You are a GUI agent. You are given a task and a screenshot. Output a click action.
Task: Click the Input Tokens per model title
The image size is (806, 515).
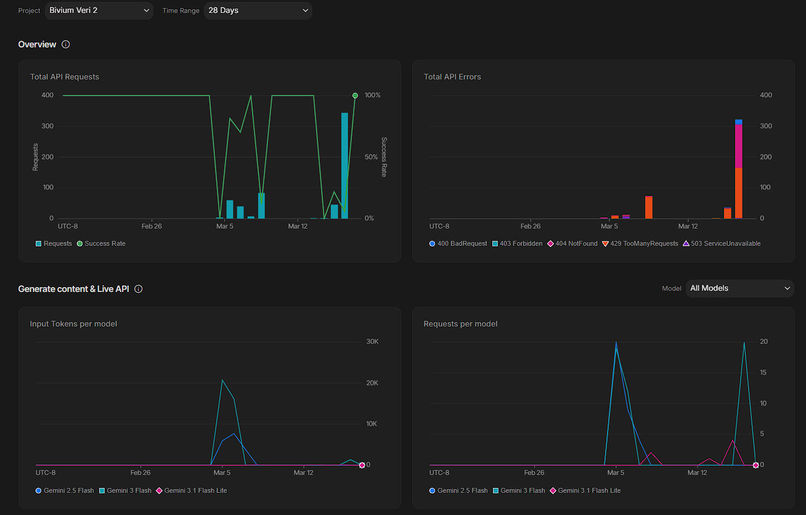(x=74, y=324)
